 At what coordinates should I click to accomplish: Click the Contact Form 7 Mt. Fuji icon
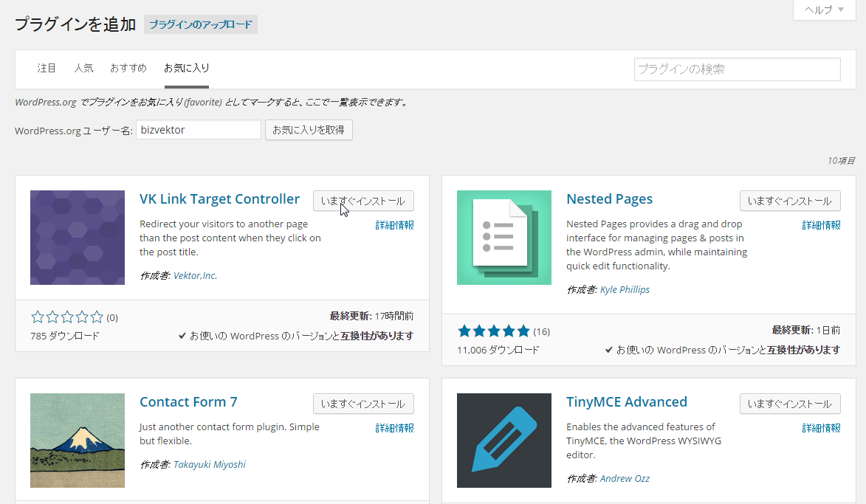tap(78, 440)
